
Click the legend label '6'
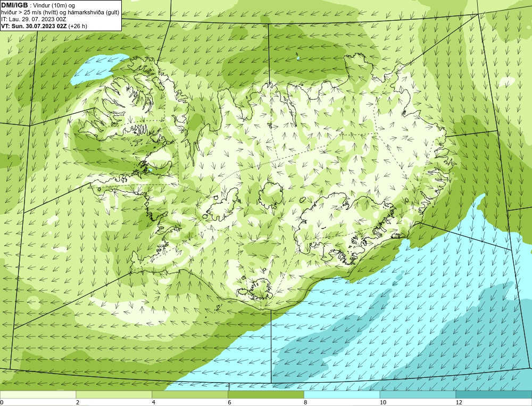coord(230,402)
